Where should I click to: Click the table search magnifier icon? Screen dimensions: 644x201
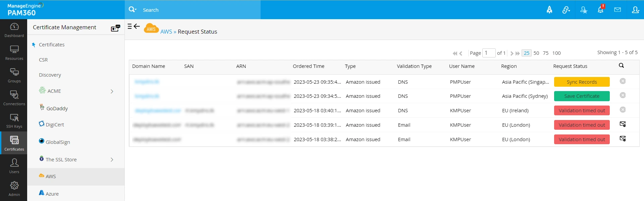coord(621,66)
